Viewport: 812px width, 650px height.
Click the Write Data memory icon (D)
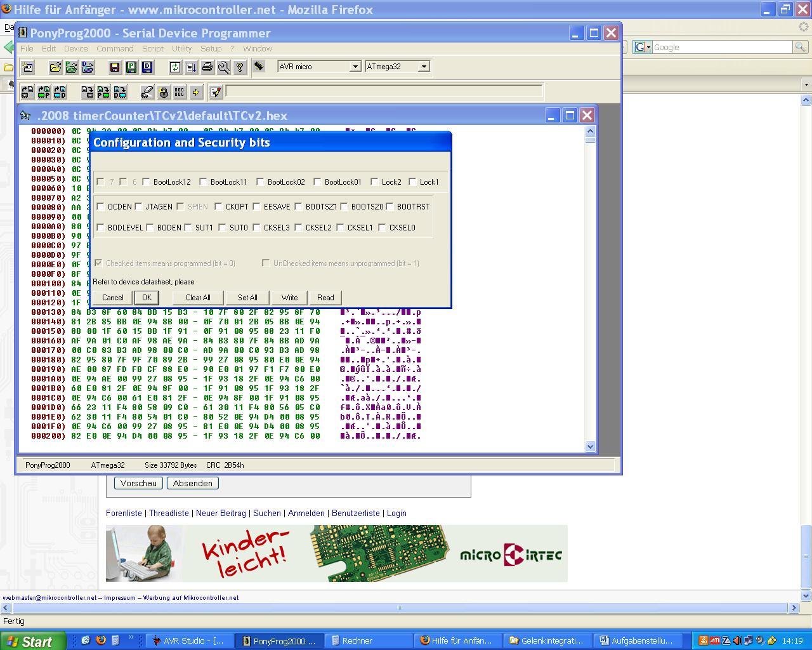[120, 93]
